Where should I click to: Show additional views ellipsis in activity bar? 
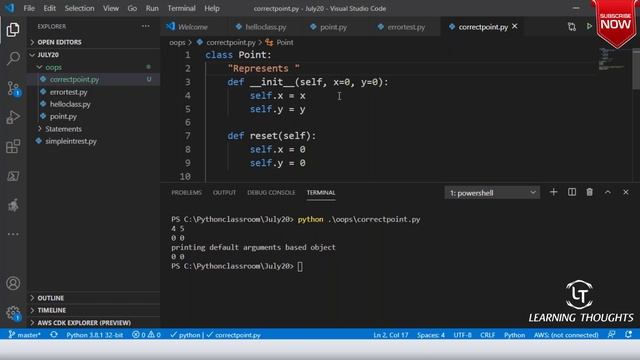(13, 234)
